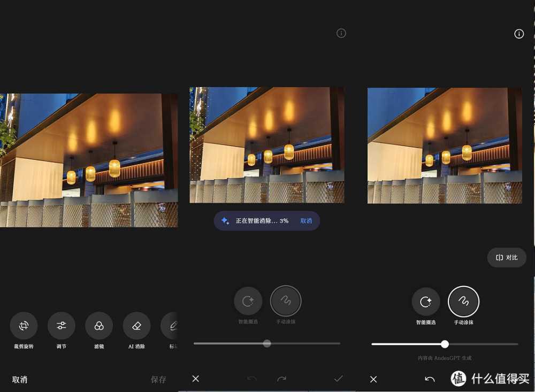Confirm edits with the checkmark icon
Image resolution: width=535 pixels, height=392 pixels.
[338, 379]
